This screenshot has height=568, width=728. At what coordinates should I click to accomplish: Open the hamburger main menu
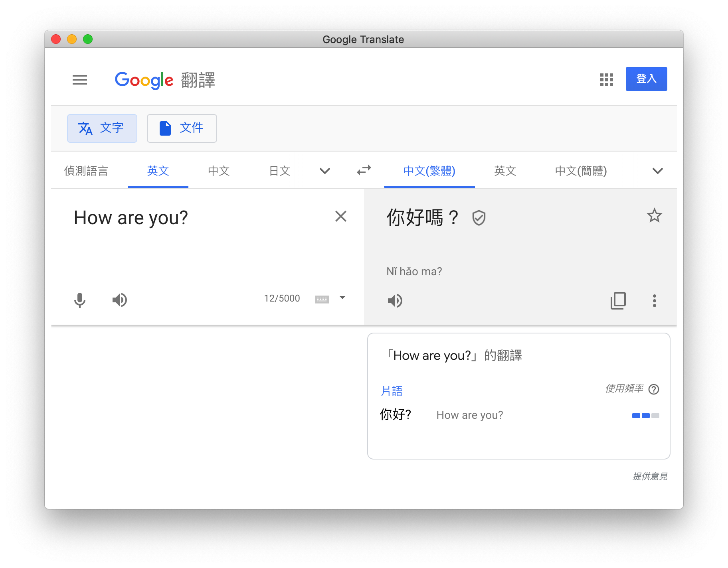(80, 80)
